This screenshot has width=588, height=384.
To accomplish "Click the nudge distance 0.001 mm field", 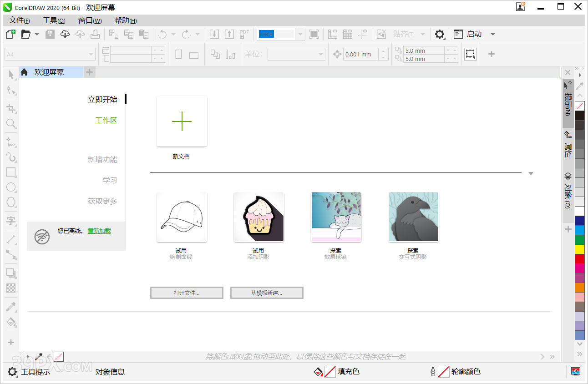I will [x=361, y=54].
